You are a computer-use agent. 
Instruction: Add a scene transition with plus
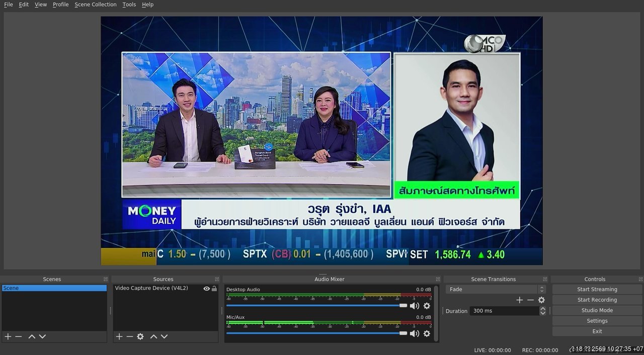point(520,300)
